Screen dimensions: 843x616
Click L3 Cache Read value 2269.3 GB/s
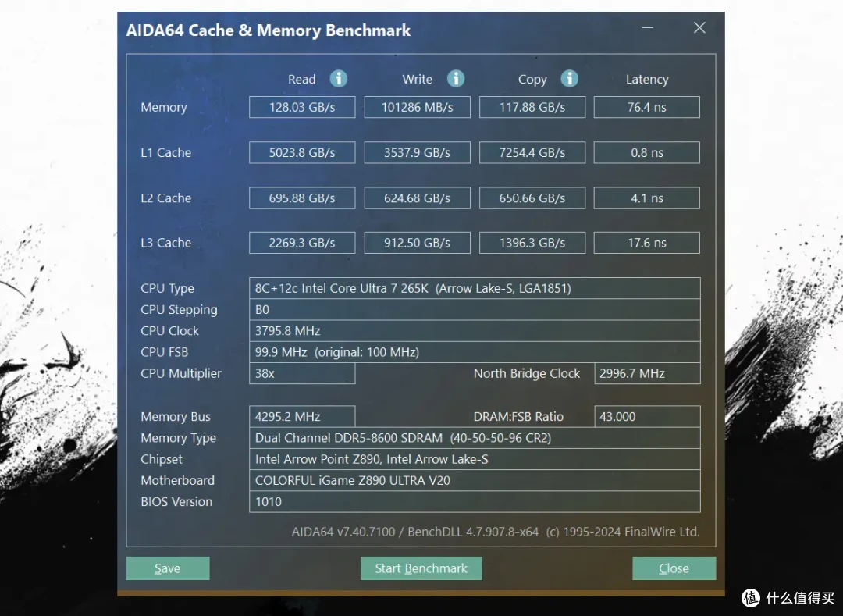[x=302, y=243]
